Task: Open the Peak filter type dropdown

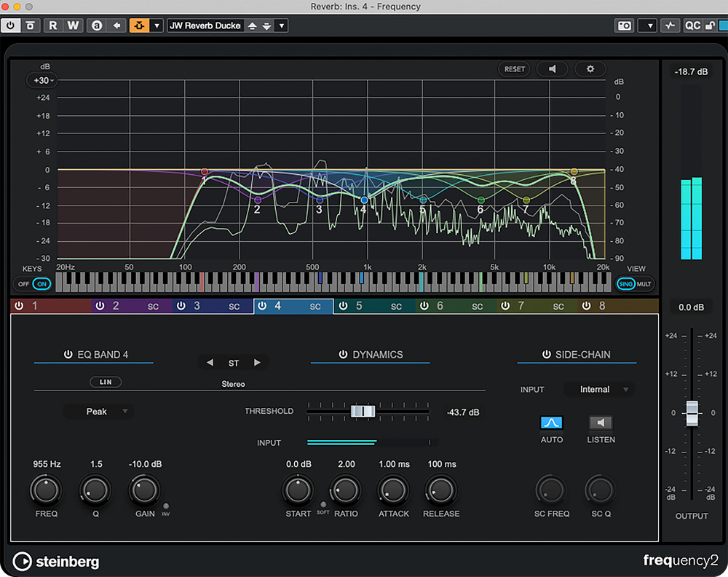Action: coord(98,412)
